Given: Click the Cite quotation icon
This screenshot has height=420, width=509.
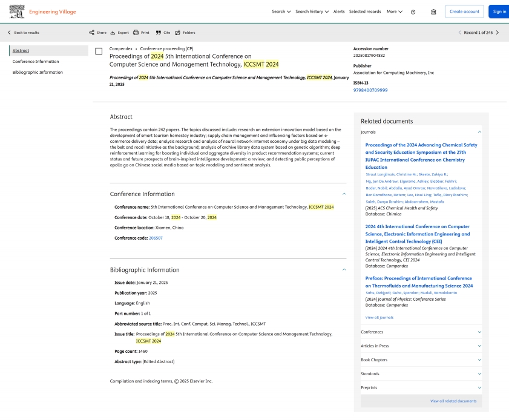Looking at the screenshot, I should (159, 33).
